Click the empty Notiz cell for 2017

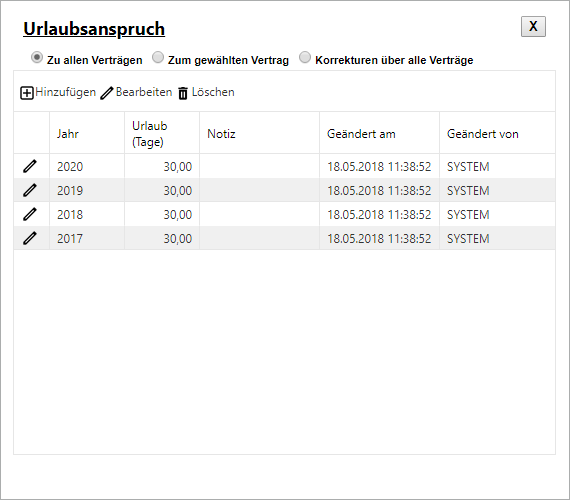[x=259, y=238]
